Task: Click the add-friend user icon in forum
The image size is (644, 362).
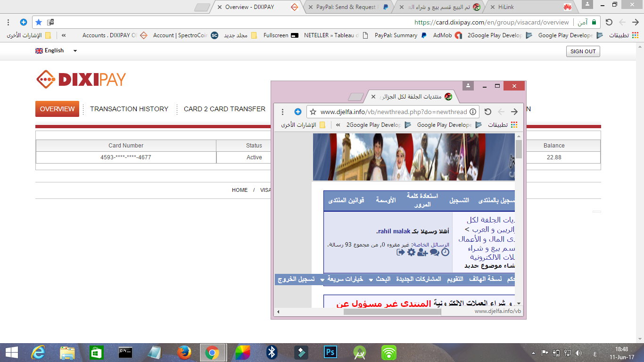Action: [x=422, y=252]
